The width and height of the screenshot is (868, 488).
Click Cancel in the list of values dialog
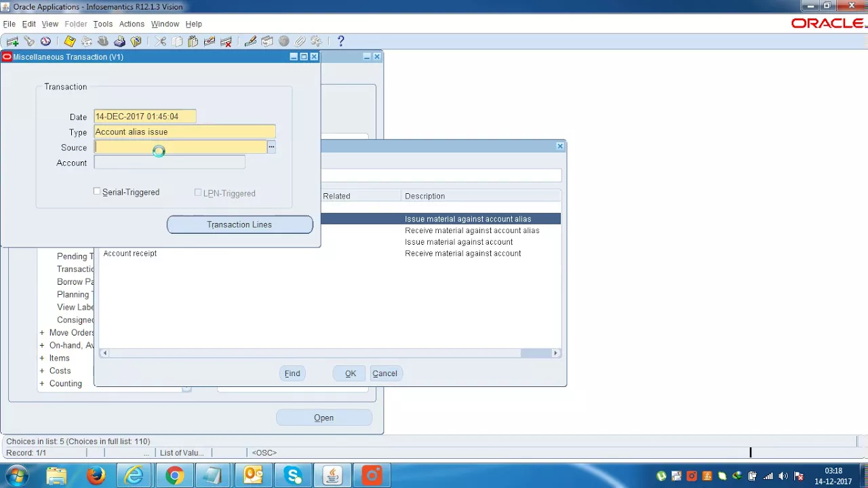[384, 373]
